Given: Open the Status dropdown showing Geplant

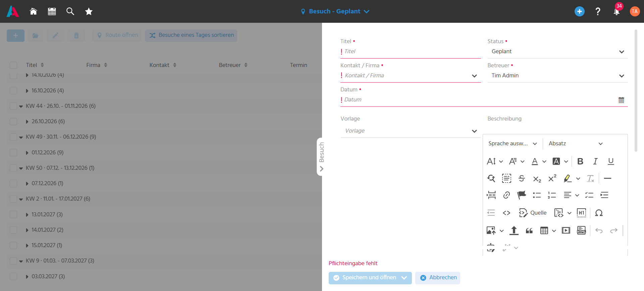Looking at the screenshot, I should [x=557, y=52].
